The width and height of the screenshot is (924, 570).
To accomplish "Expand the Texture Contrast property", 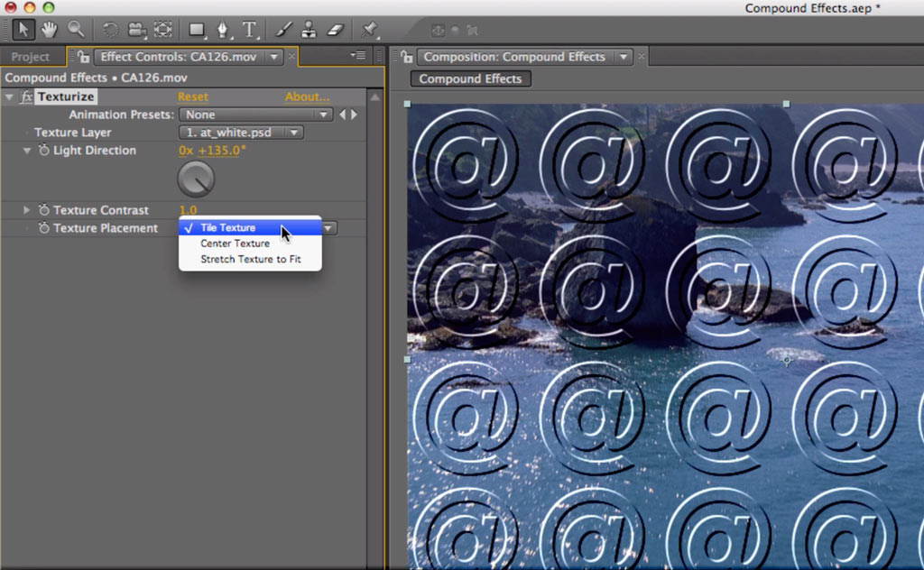I will (26, 209).
